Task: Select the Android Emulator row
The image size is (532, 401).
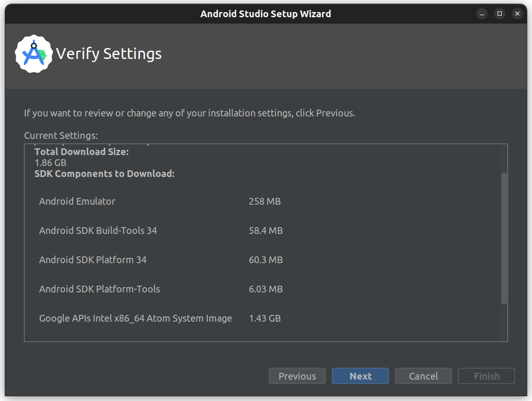Action: 77,202
